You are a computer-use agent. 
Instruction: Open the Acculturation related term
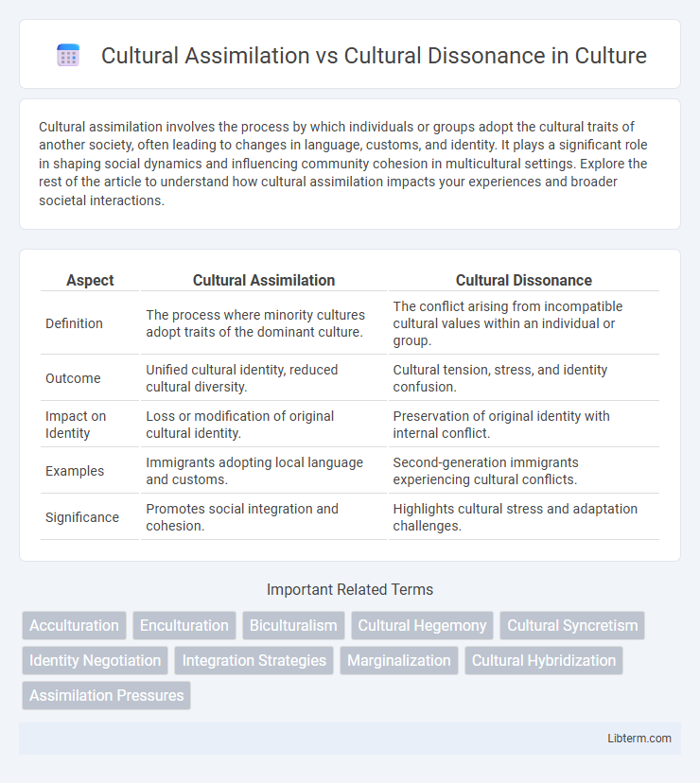tap(74, 625)
